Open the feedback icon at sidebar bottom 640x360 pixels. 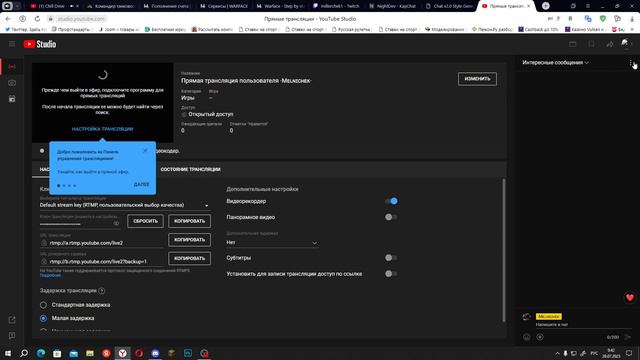(x=12, y=336)
